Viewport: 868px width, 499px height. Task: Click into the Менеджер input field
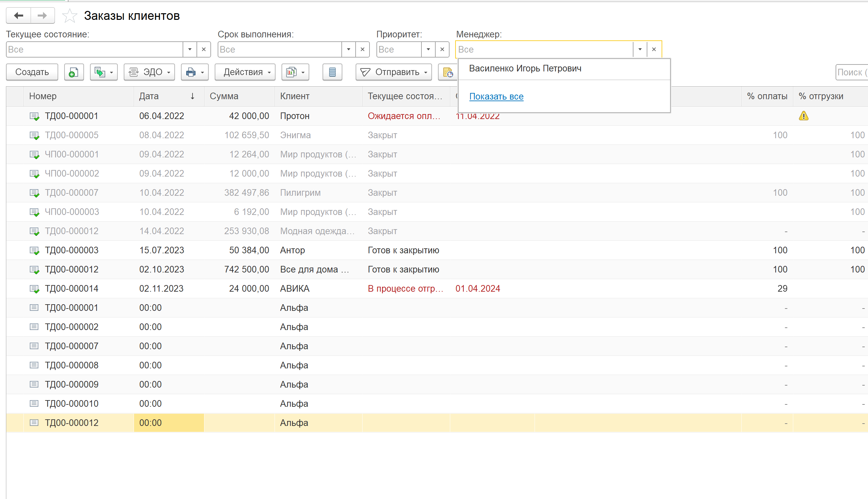point(544,49)
